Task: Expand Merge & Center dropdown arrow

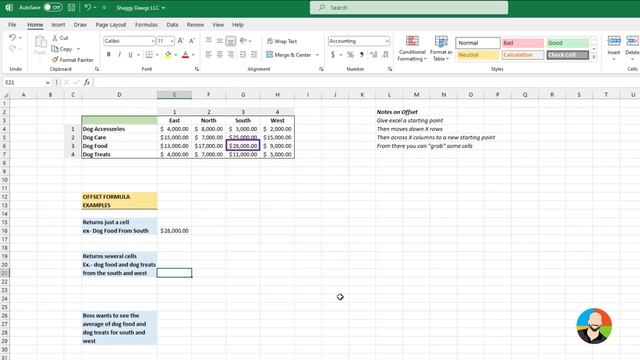Action: (317, 55)
